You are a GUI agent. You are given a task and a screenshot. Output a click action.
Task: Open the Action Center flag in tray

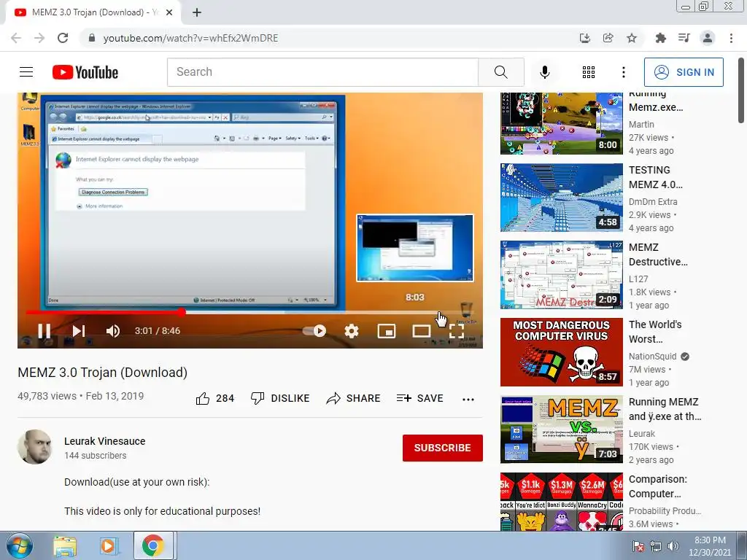[638, 545]
